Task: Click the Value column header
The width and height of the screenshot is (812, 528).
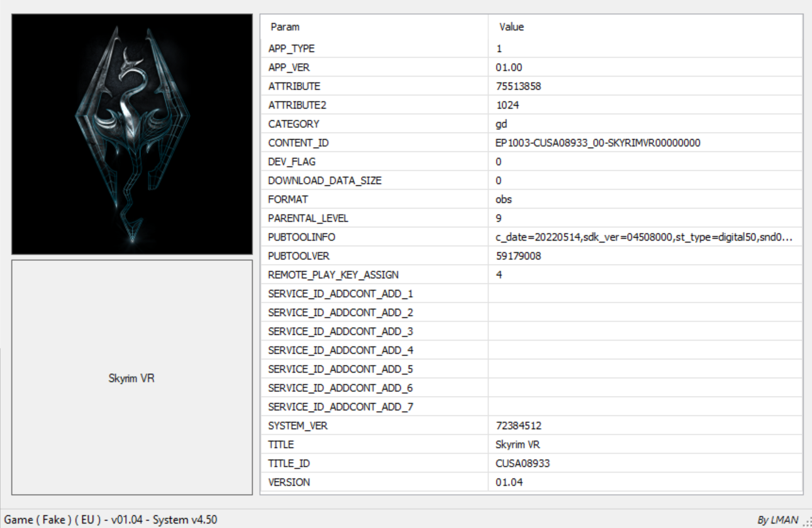Action: [511, 27]
